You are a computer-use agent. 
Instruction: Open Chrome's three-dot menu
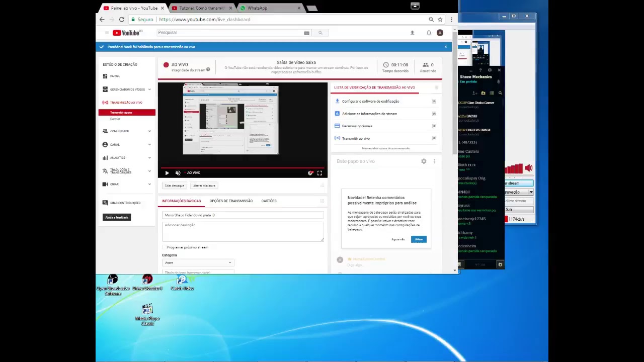[451, 19]
